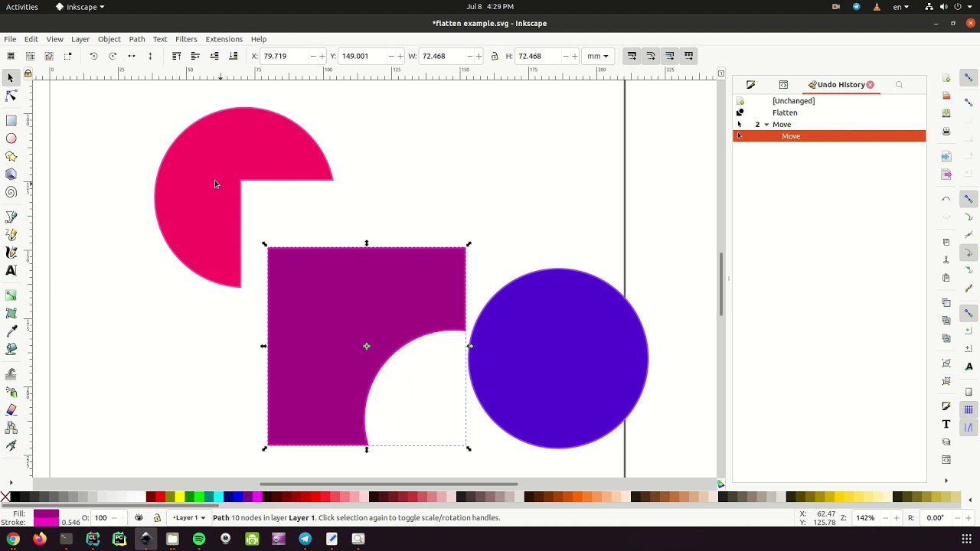Select the Selector arrow tool
This screenshot has height=551, width=980.
point(11,78)
